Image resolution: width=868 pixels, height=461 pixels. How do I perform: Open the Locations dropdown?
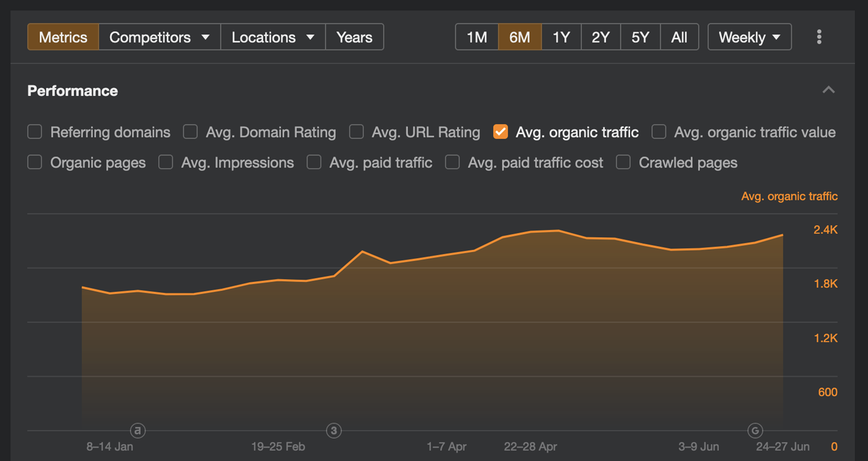coord(273,37)
